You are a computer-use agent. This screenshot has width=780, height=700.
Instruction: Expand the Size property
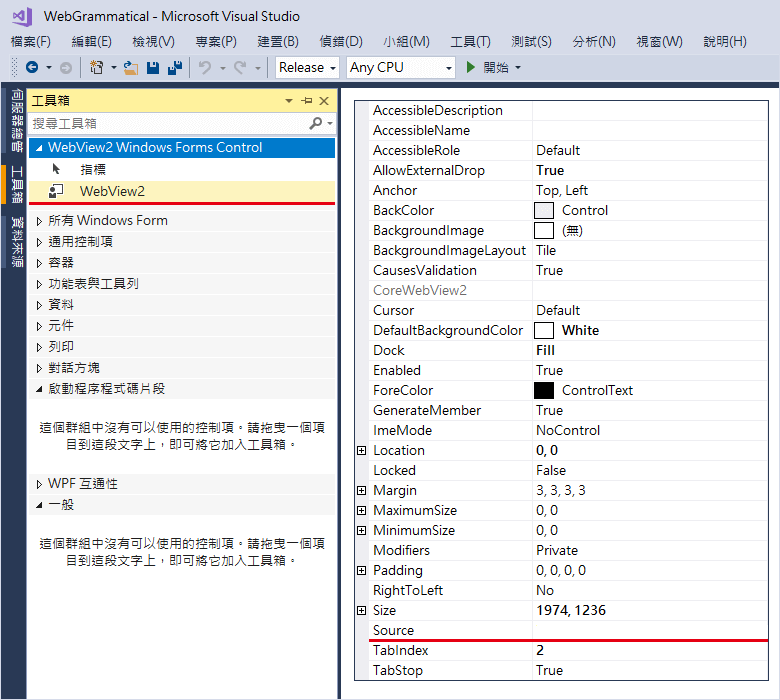click(362, 610)
